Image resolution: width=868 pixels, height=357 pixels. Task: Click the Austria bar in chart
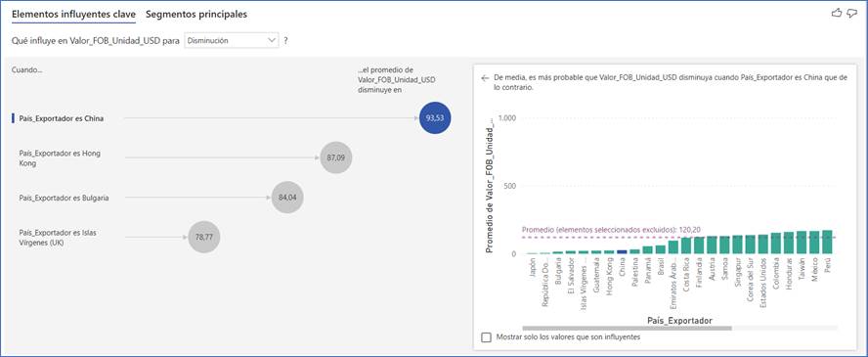point(712,245)
